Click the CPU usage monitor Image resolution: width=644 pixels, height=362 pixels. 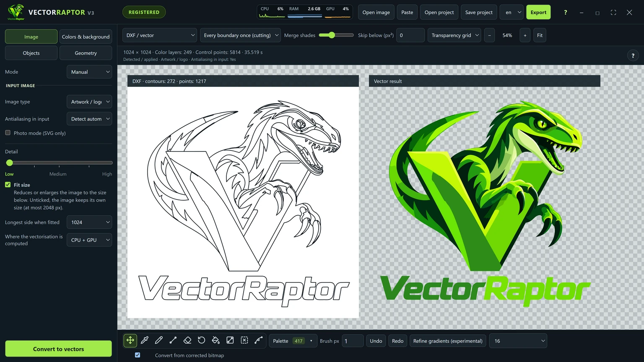click(272, 12)
